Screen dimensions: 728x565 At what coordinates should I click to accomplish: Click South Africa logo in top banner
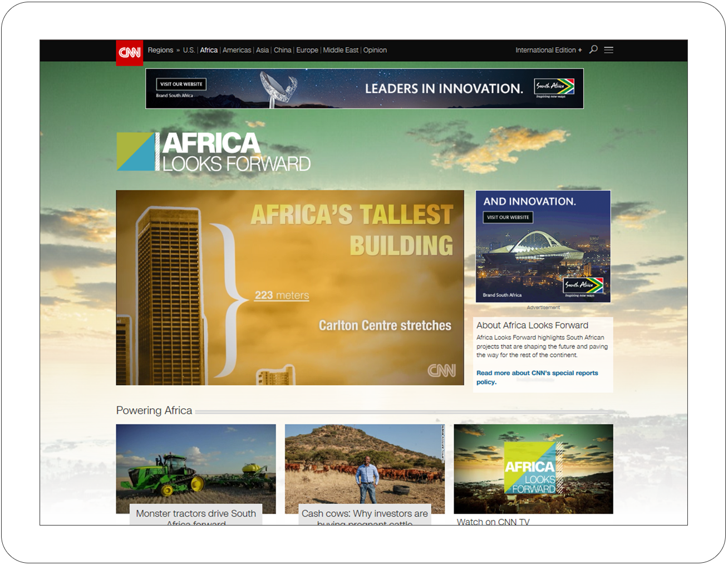pyautogui.click(x=554, y=87)
